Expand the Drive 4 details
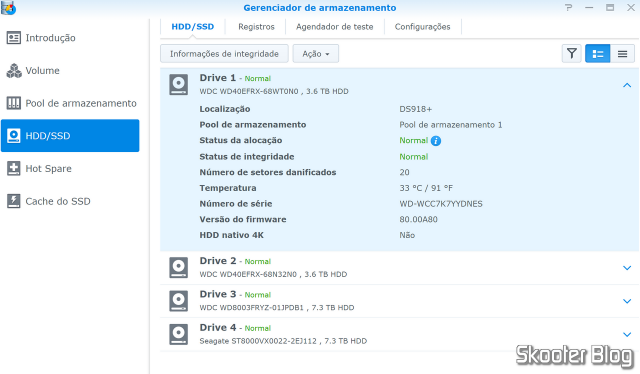This screenshot has height=374, width=640. pyautogui.click(x=627, y=334)
